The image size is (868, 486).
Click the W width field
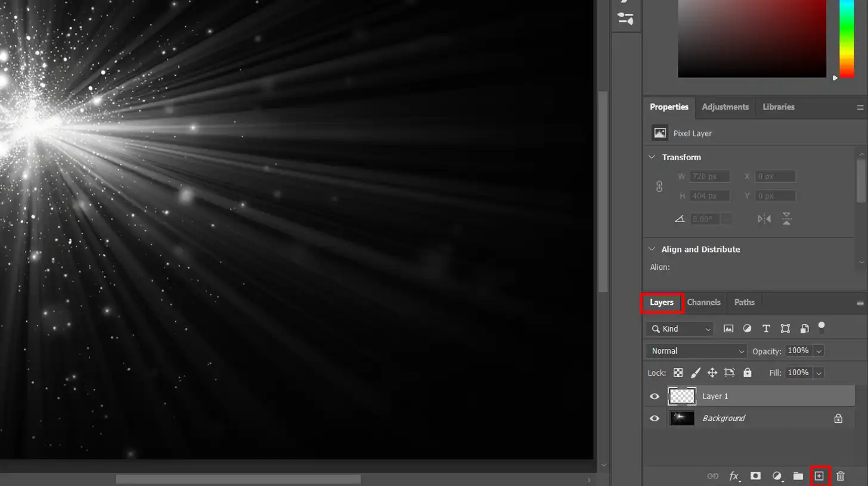point(710,176)
